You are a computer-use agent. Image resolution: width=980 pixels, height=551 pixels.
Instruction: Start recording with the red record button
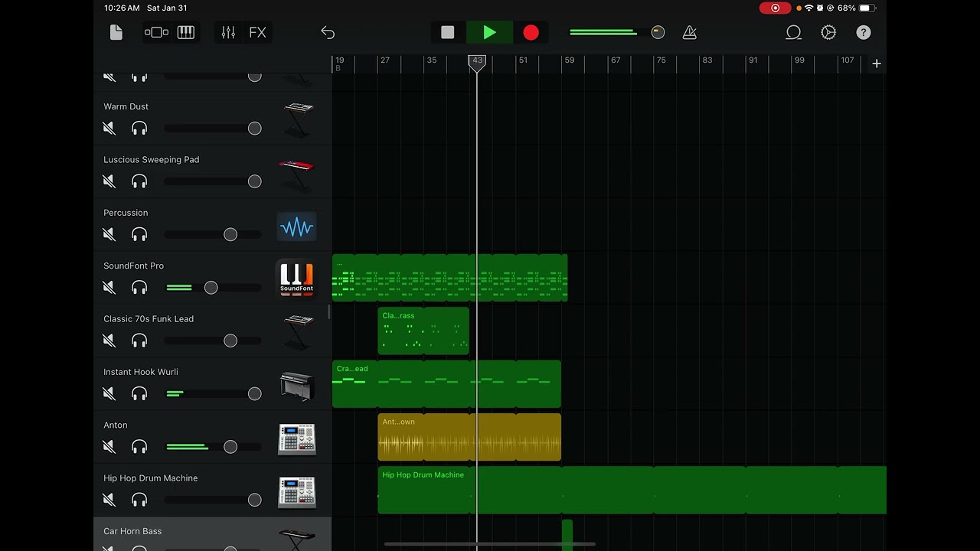[531, 32]
